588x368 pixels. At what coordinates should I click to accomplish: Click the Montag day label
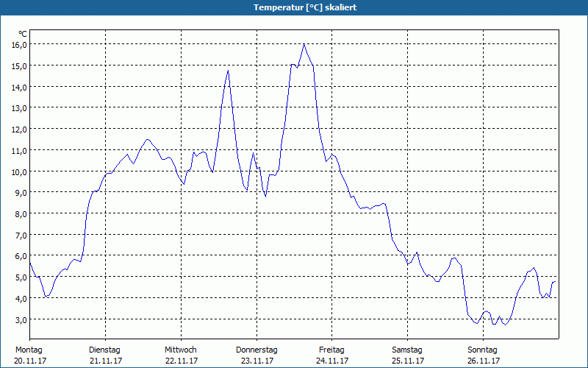click(x=29, y=350)
